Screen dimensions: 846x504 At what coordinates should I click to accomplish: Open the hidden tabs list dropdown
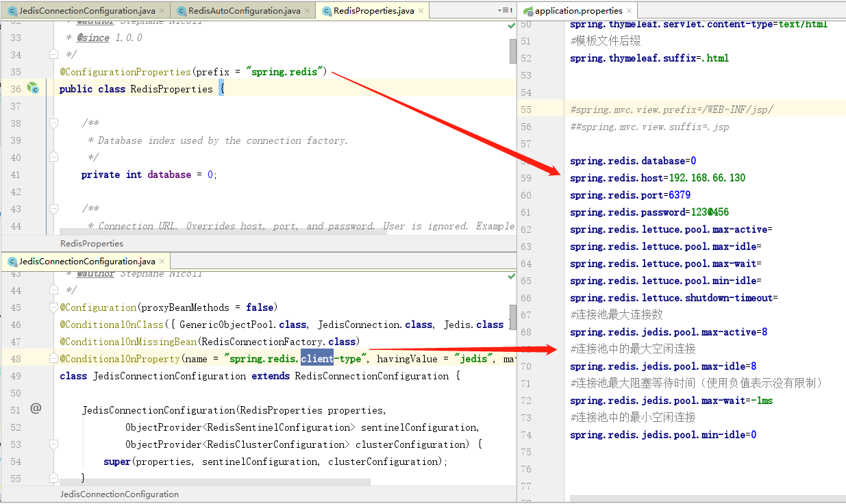point(506,10)
